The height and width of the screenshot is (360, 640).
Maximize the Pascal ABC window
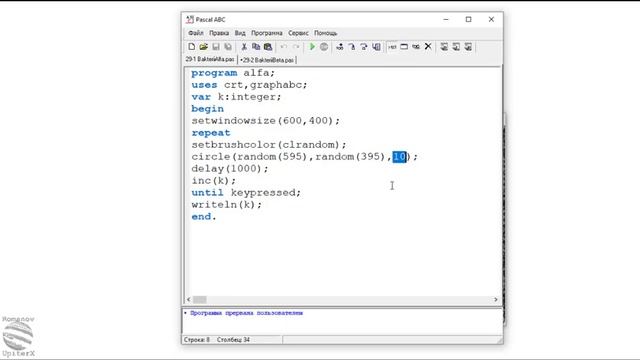[469, 19]
